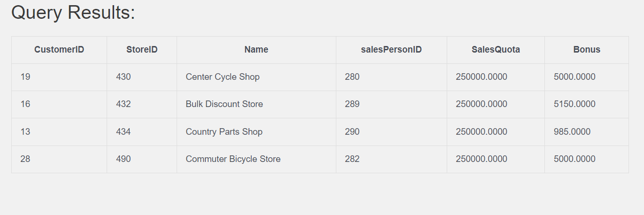The height and width of the screenshot is (215, 644).
Task: Select salesPersonID value 290
Action: (352, 132)
